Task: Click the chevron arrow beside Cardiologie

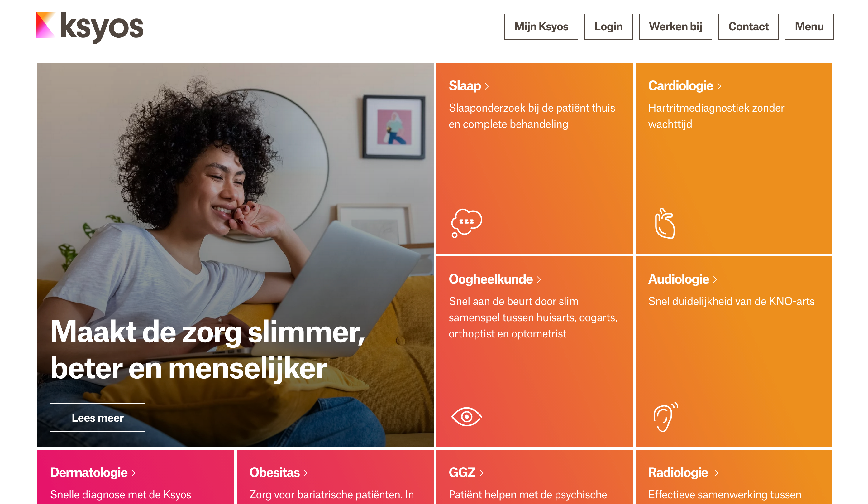Action: click(x=719, y=86)
